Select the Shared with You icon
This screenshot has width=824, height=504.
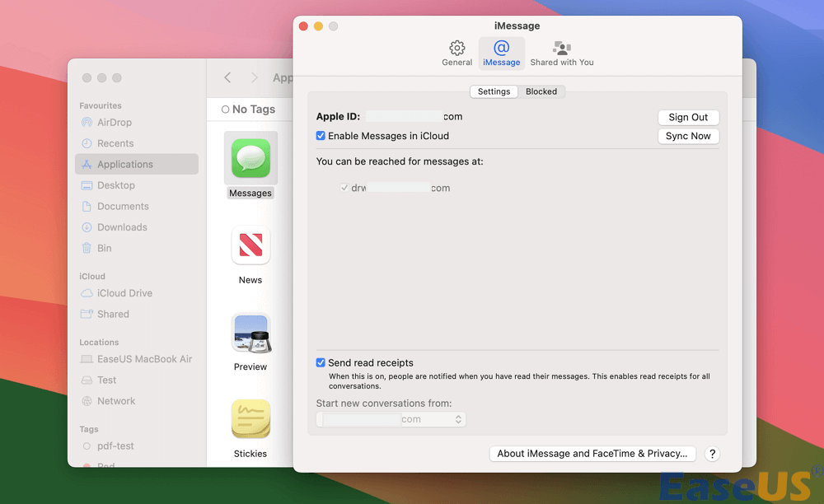coord(562,49)
